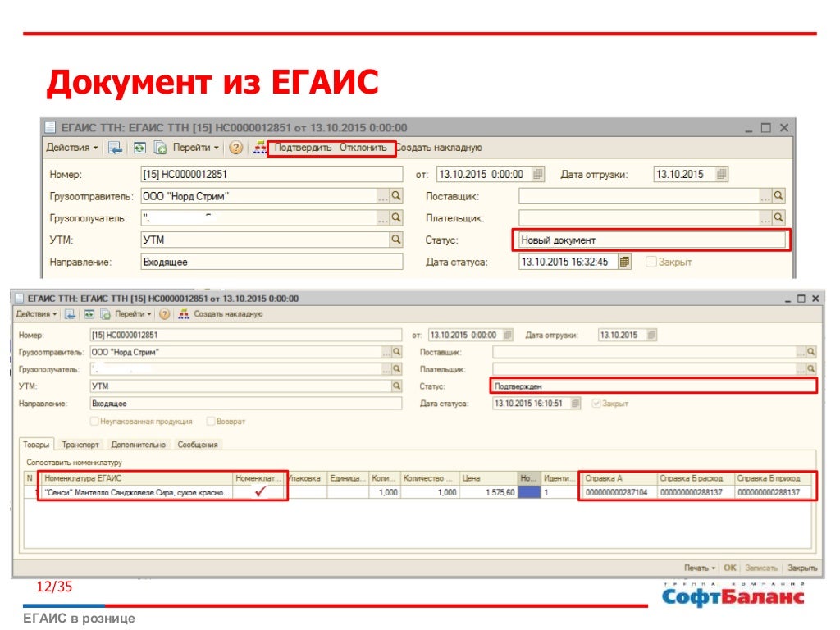Click the Справка Б расход column header
Screen dimensions: 840x630
click(x=696, y=478)
